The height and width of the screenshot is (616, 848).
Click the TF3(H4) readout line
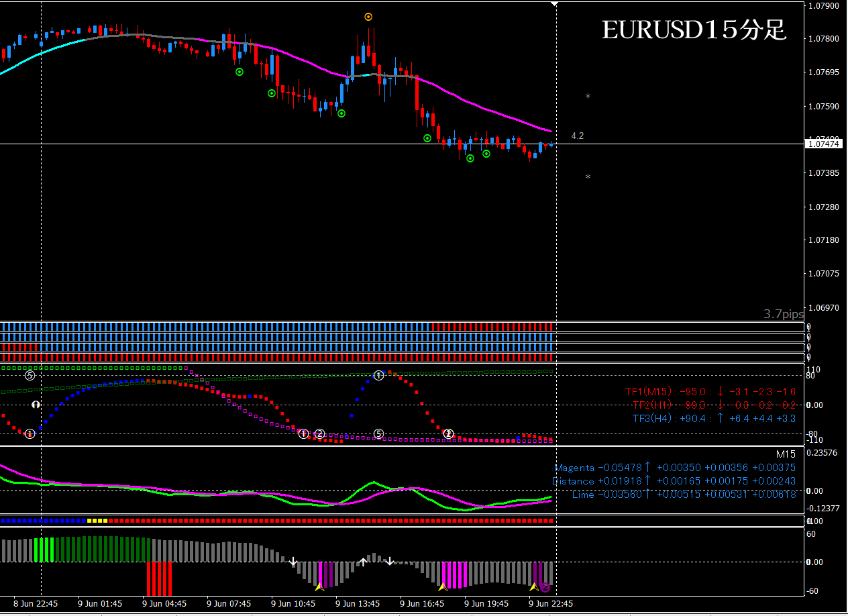pos(714,418)
